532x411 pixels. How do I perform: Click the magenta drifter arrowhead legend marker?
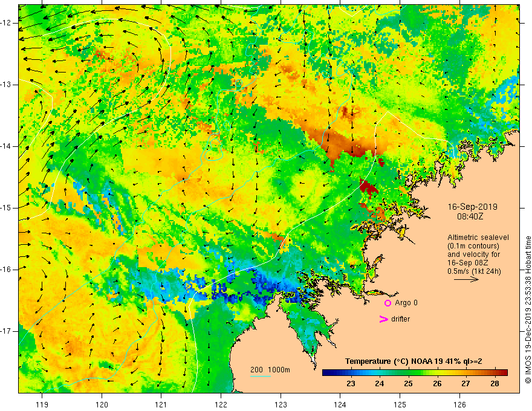pos(383,319)
